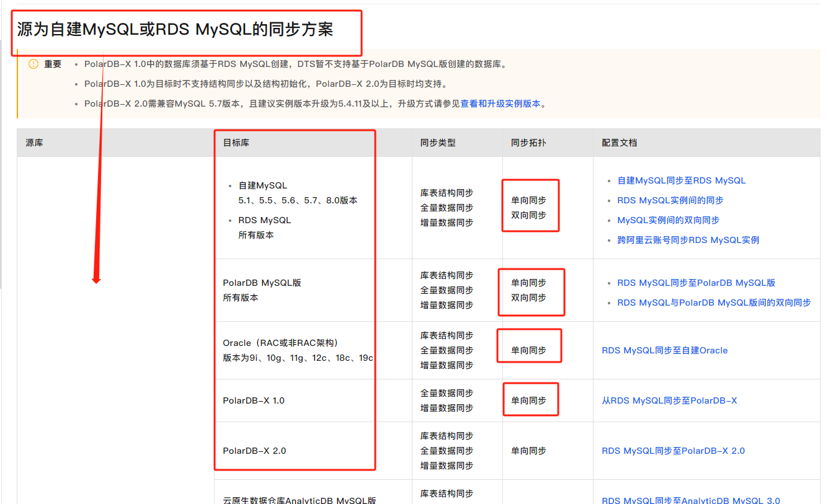The height and width of the screenshot is (504, 828).
Task: Click 自建MySQL in target database cell
Action: [263, 185]
